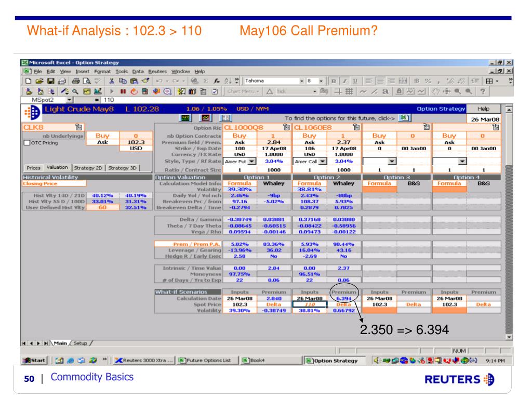Image resolution: width=532 pixels, height=399 pixels.
Task: Switch to the Strategy 2D tab
Action: [x=88, y=168]
